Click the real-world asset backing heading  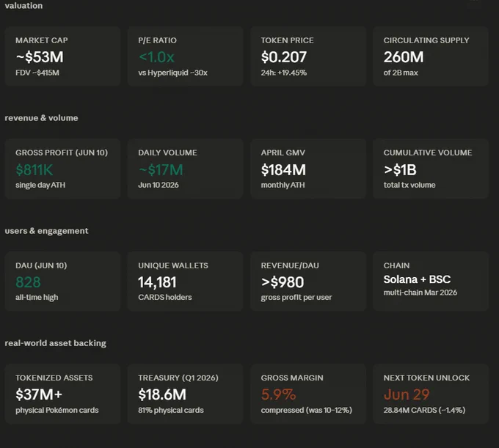pyautogui.click(x=55, y=343)
